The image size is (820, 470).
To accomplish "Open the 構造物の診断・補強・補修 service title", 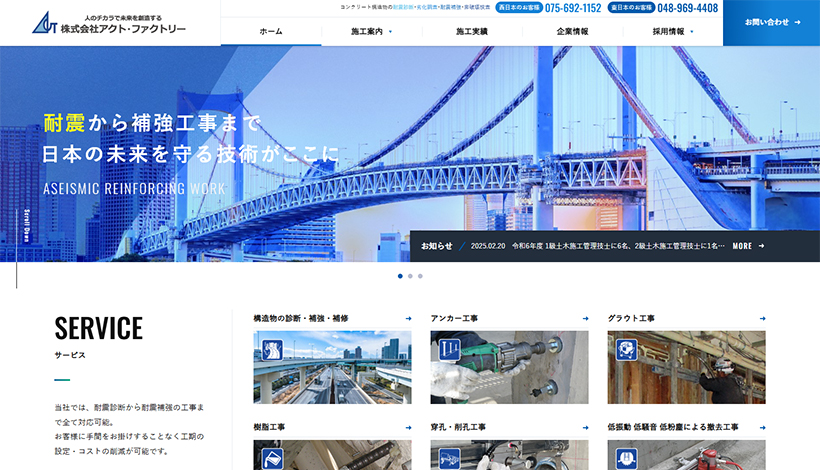I will click(301, 318).
